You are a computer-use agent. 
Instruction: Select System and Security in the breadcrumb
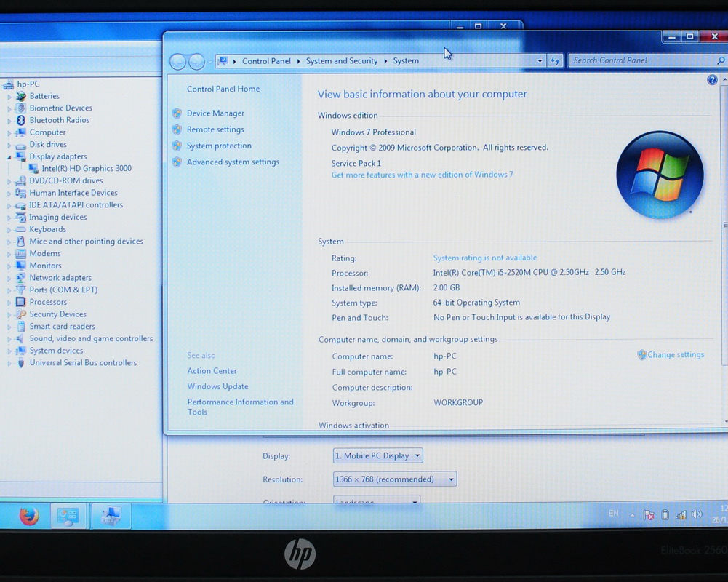coord(341,61)
